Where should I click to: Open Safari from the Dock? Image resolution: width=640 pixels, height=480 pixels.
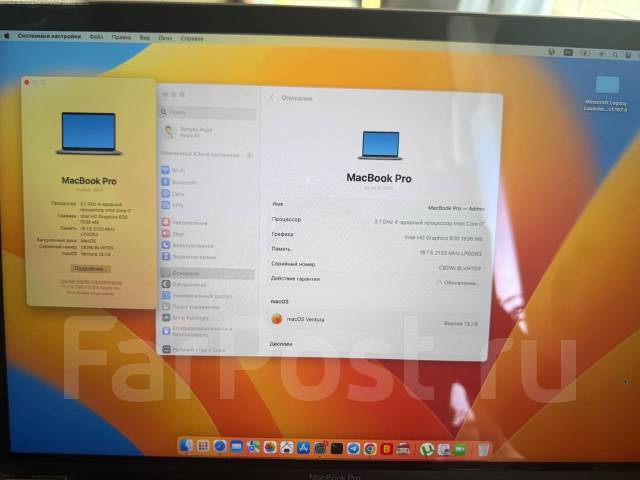220,447
